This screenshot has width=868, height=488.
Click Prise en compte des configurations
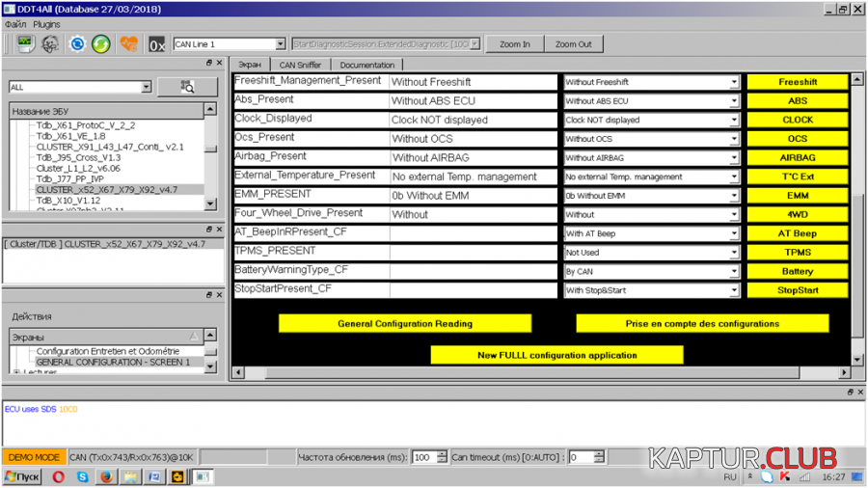702,324
